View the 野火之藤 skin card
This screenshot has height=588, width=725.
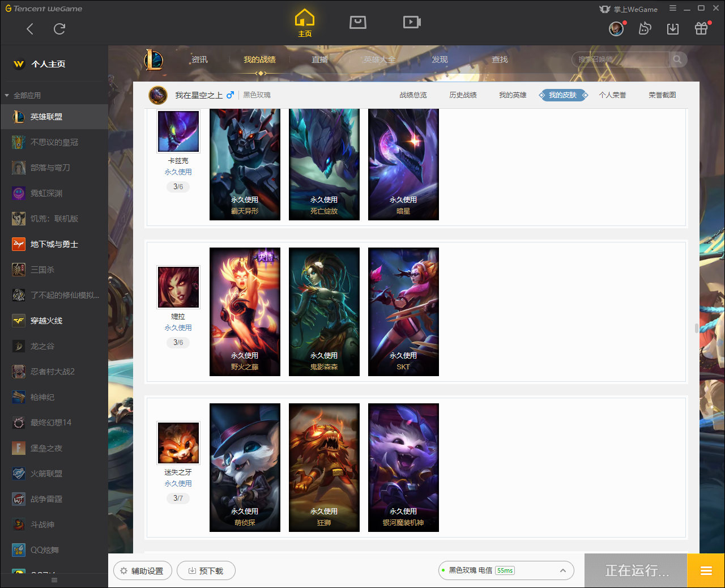coord(245,312)
